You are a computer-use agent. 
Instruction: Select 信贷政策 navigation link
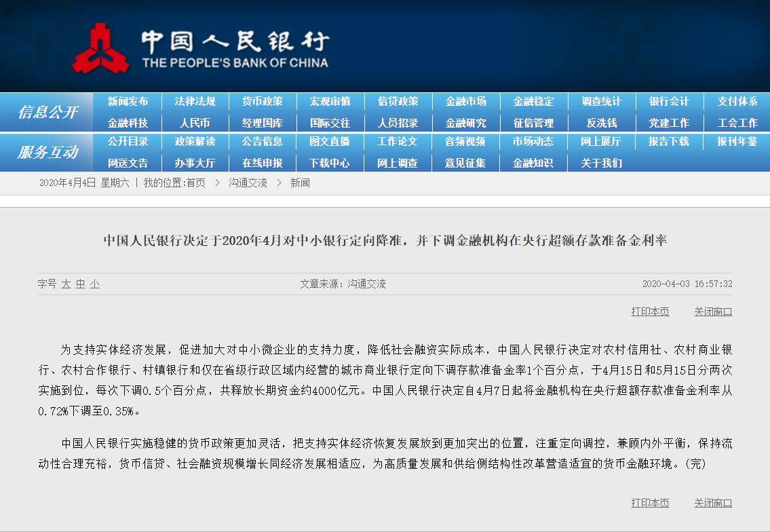398,101
